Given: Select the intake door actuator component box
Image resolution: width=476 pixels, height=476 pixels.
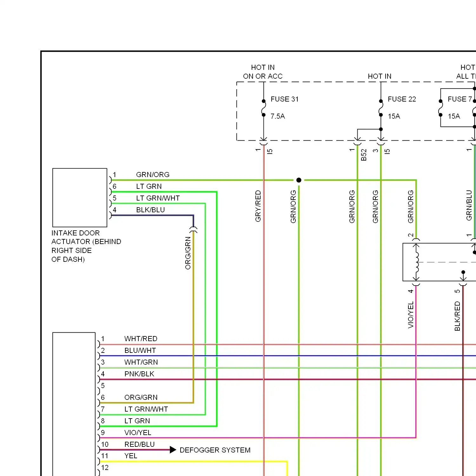Looking at the screenshot, I should tap(80, 197).
